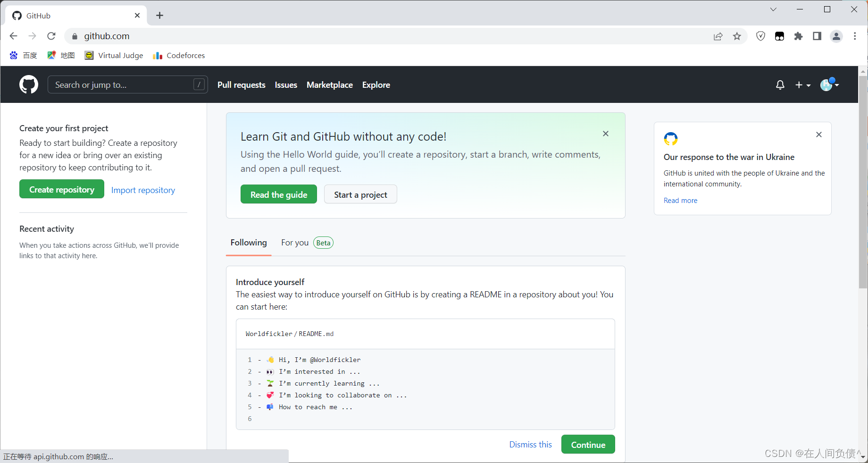Click the Search or jump to field
Screen dimensions: 868x463
(x=128, y=85)
